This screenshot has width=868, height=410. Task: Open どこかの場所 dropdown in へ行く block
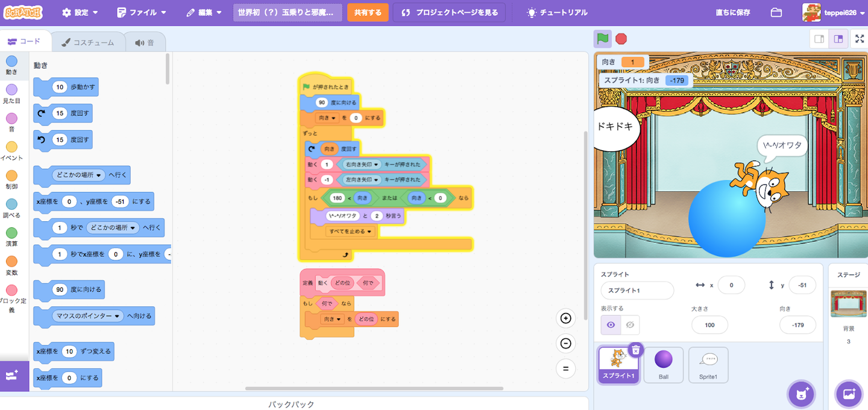[x=78, y=175]
